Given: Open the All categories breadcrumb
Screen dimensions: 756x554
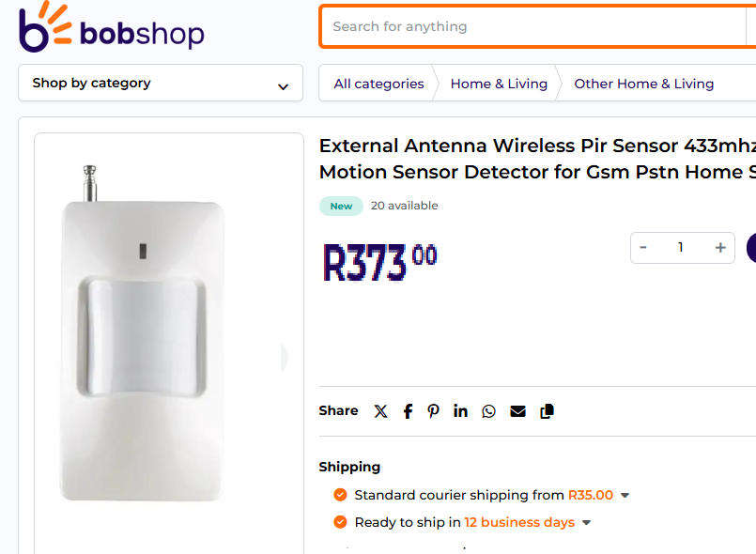Looking at the screenshot, I should [x=378, y=84].
